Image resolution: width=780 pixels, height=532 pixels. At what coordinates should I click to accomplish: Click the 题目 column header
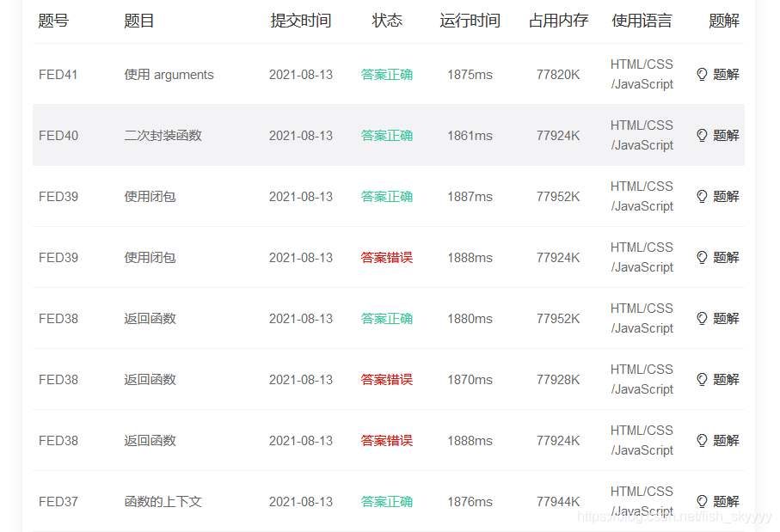[x=138, y=21]
